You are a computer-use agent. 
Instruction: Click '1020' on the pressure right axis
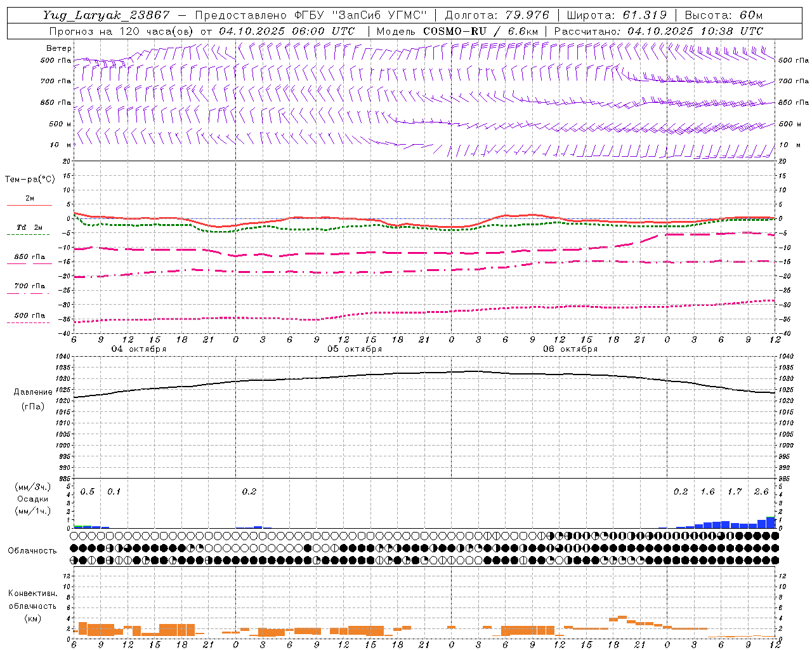(x=786, y=401)
